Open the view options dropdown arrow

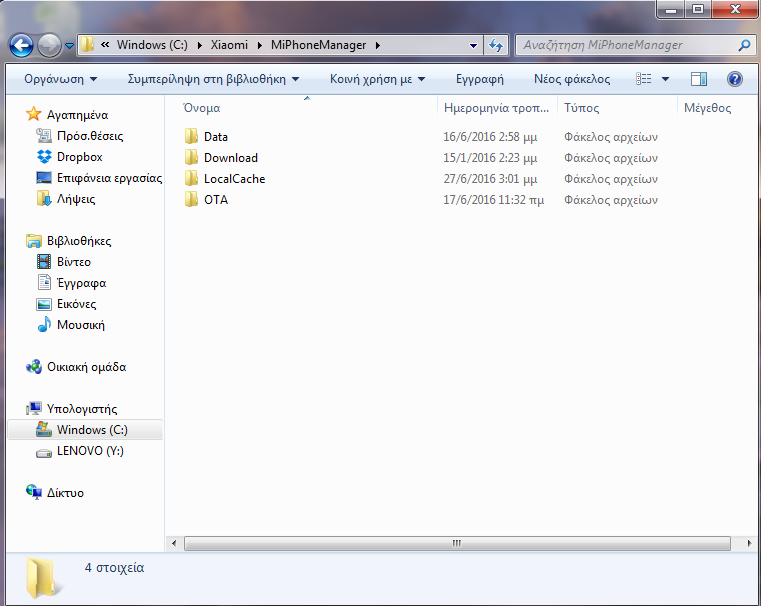tap(665, 79)
